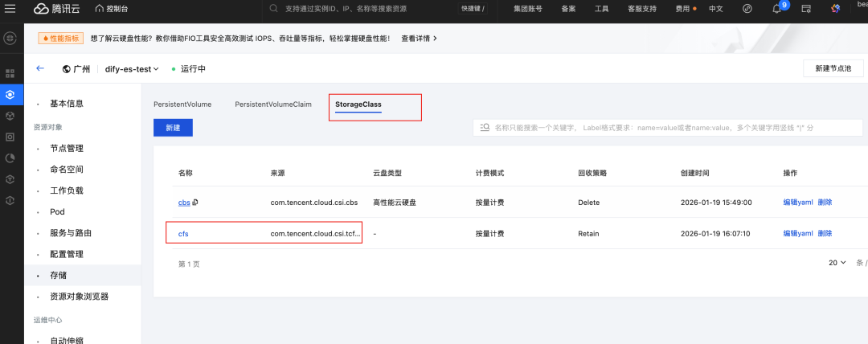This screenshot has height=344, width=868.
Task: Open 配置管理 in the sidebar
Action: pyautogui.click(x=67, y=254)
